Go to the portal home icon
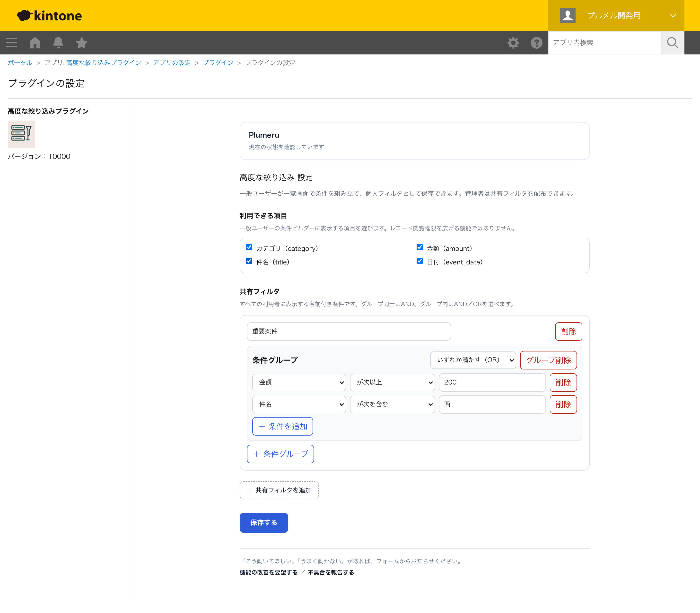The width and height of the screenshot is (700, 613). (x=35, y=43)
